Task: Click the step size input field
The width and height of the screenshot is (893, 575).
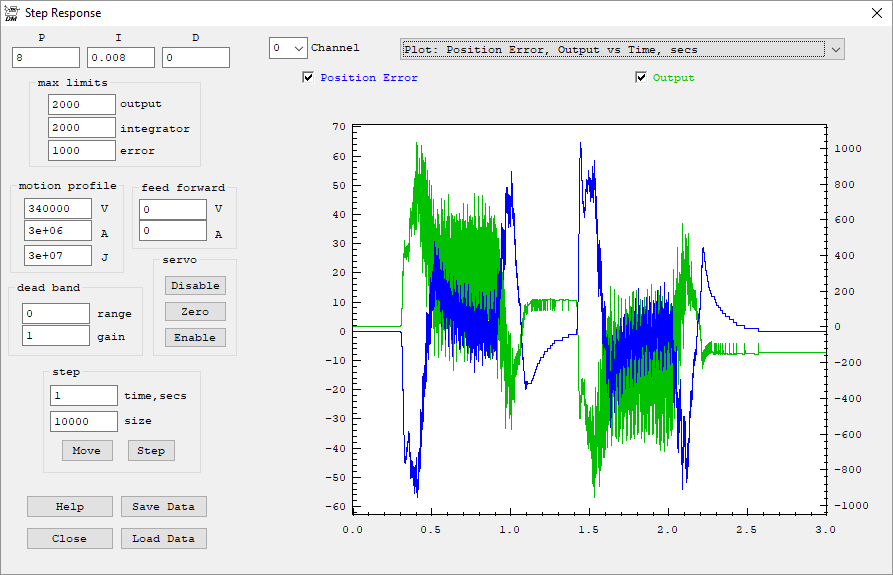Action: (x=84, y=422)
